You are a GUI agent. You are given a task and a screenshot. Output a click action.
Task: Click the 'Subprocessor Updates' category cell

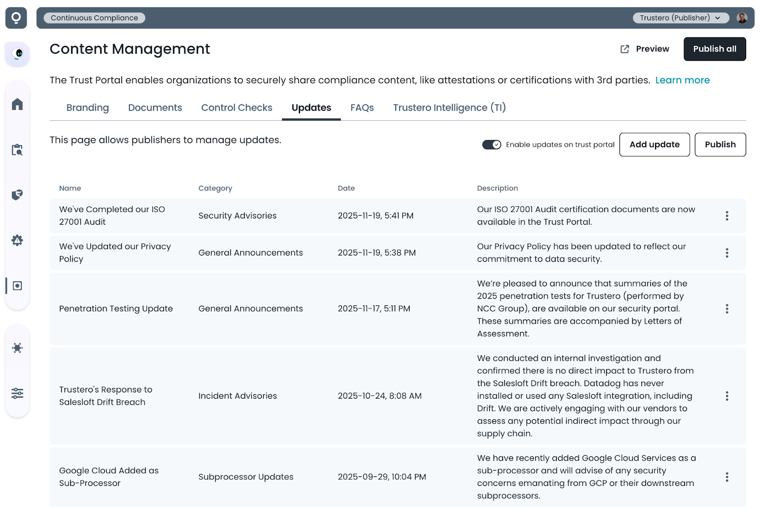point(246,477)
